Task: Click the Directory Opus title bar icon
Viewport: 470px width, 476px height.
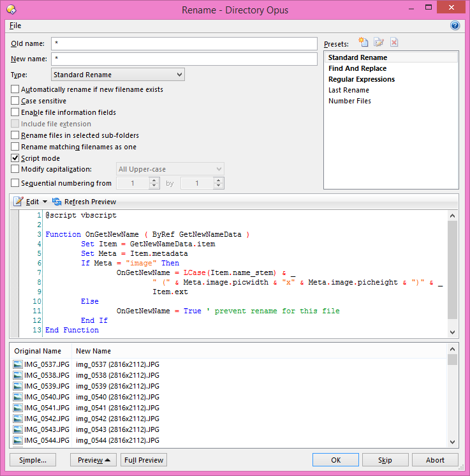Action: tap(10, 10)
